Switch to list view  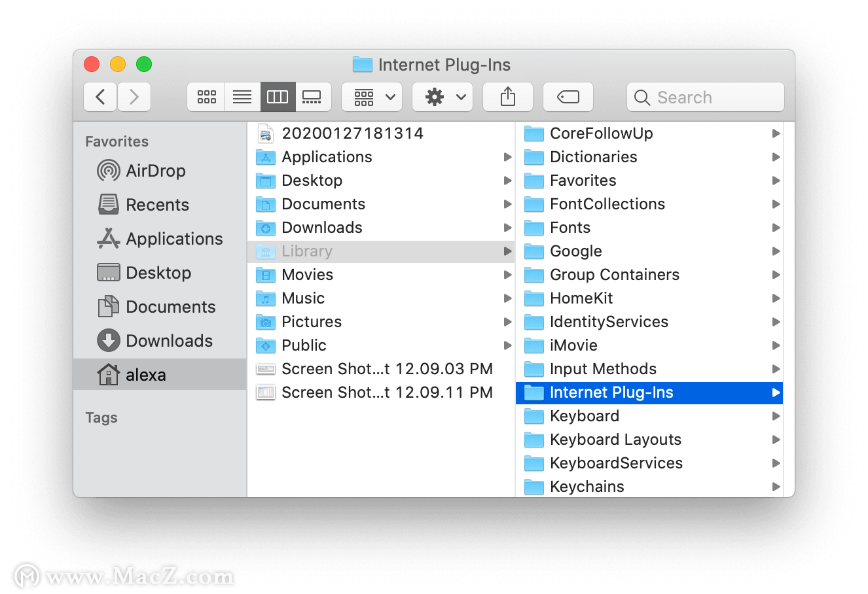[x=242, y=97]
